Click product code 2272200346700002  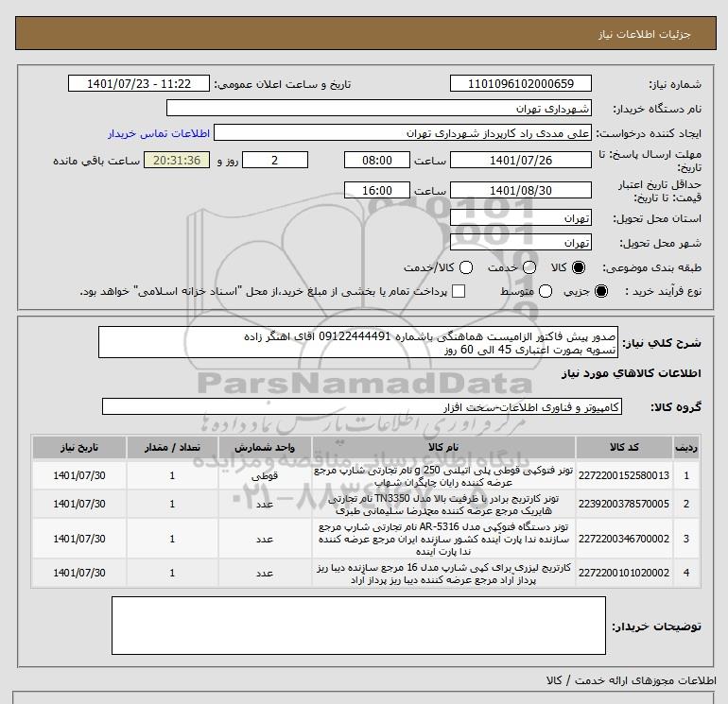[624, 539]
